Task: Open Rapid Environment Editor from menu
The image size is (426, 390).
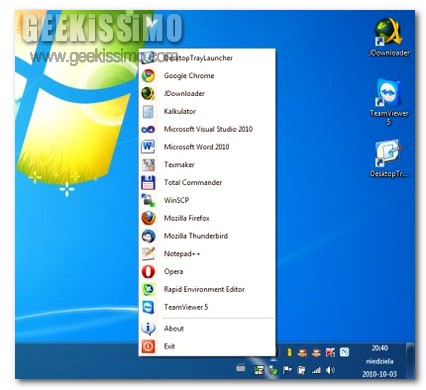Action: click(x=207, y=289)
